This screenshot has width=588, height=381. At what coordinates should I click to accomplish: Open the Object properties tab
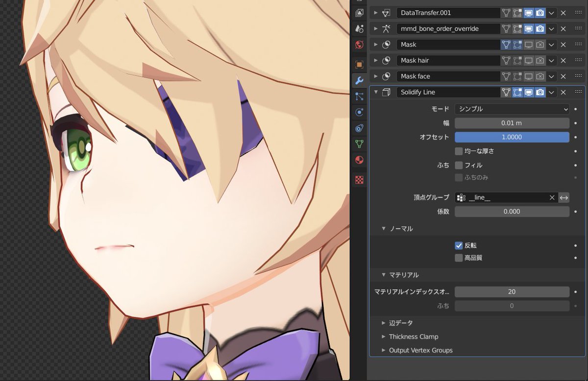(x=359, y=65)
